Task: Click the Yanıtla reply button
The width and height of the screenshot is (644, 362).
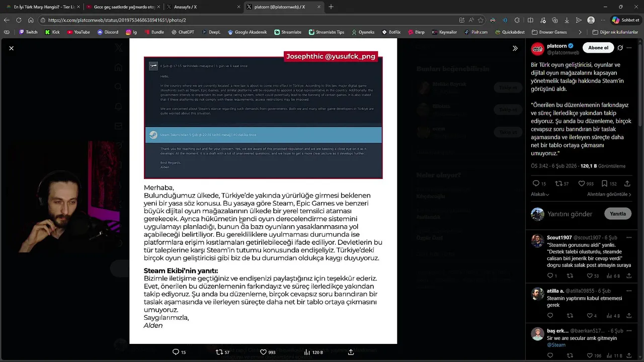Action: coord(617,214)
